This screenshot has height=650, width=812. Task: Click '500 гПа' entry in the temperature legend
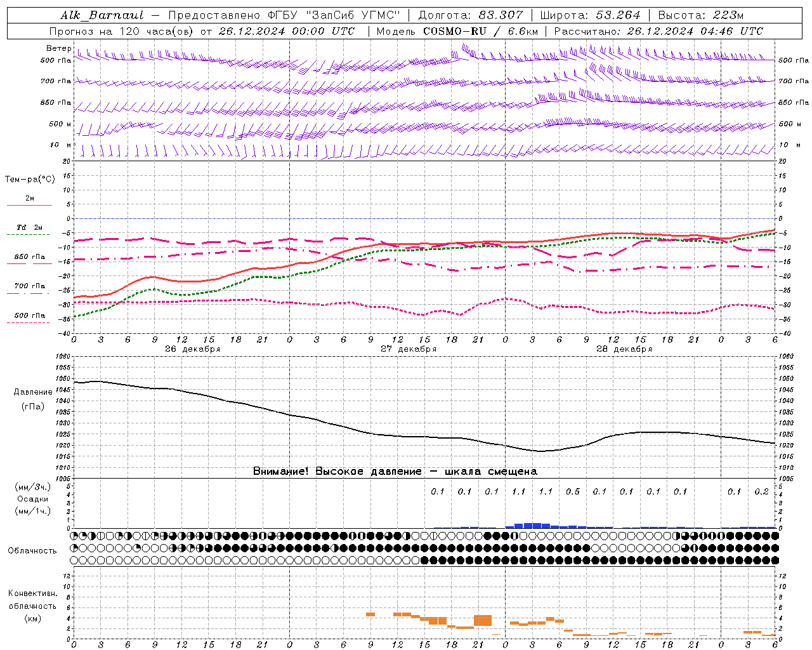(30, 315)
